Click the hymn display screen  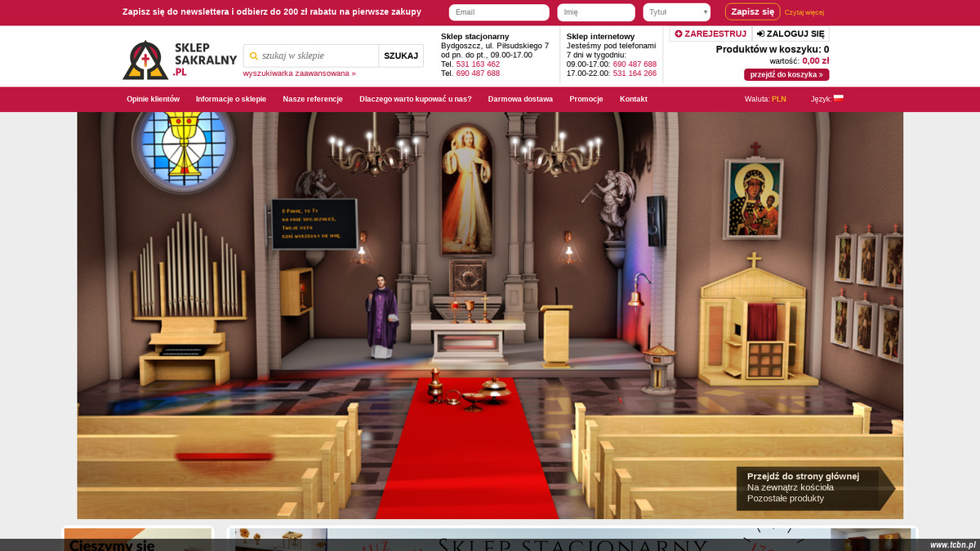pyautogui.click(x=314, y=223)
